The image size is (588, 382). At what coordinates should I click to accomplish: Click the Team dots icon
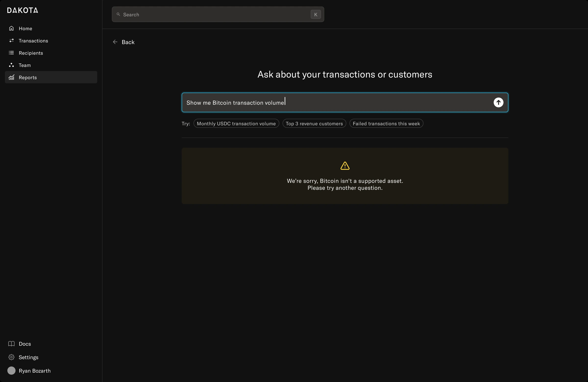click(11, 65)
